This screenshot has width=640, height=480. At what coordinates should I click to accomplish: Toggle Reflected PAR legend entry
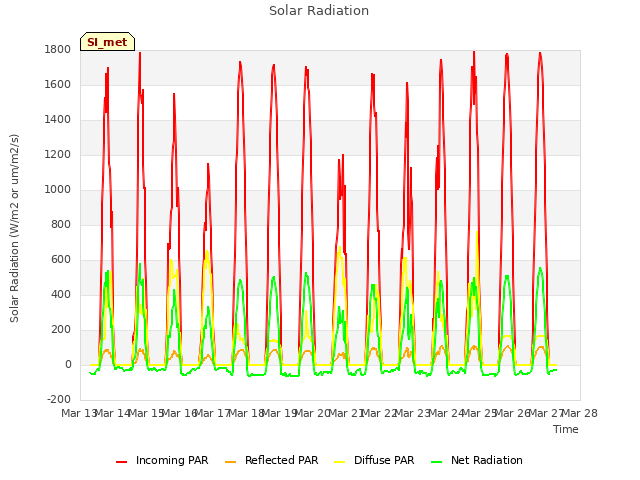(271, 460)
